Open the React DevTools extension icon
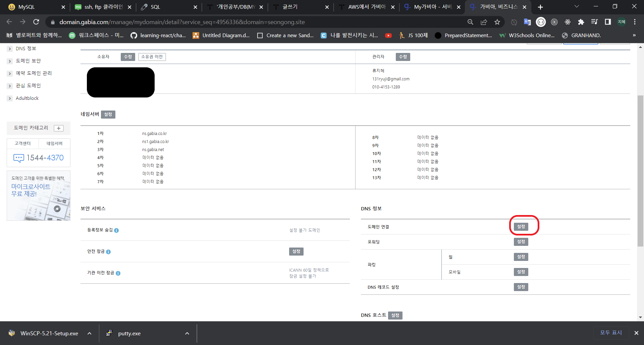644x345 pixels. pyautogui.click(x=568, y=22)
